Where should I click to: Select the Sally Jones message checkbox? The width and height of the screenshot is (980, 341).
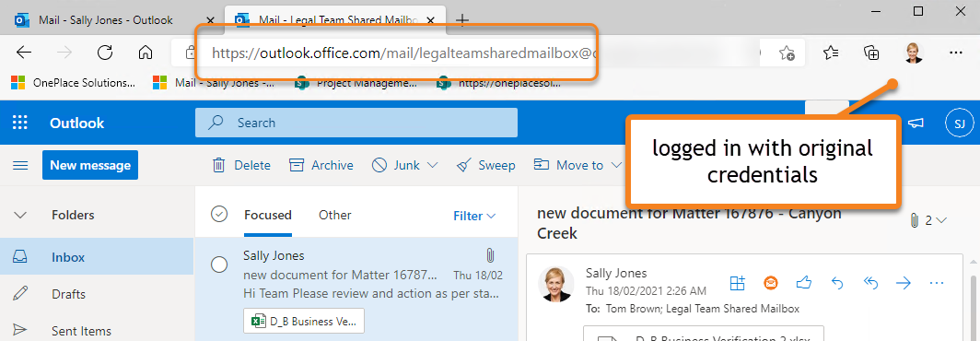point(219,265)
